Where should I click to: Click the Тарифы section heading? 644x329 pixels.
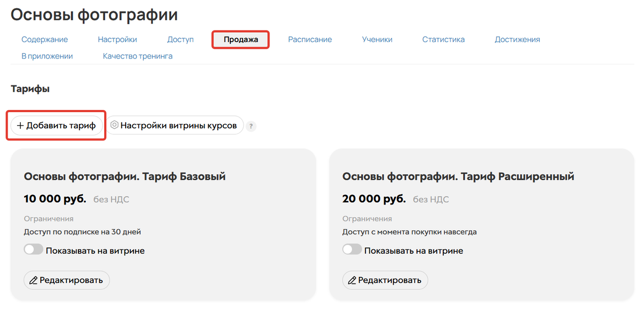30,89
